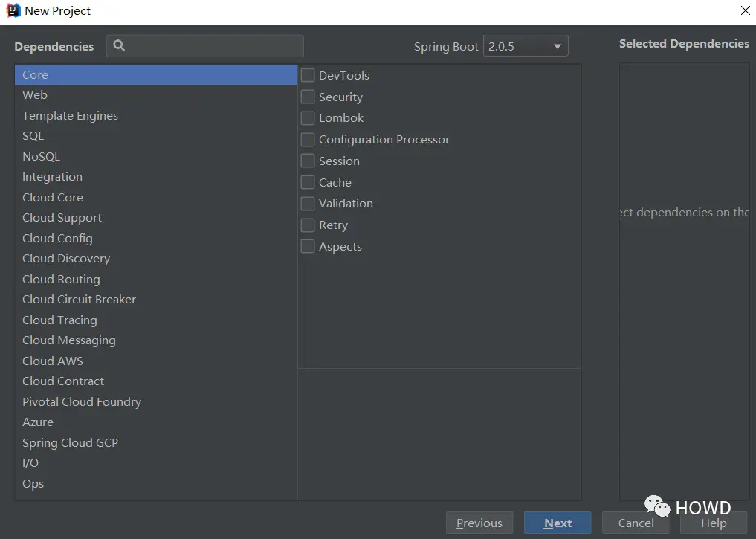This screenshot has height=539, width=756.
Task: Select the Core category
Action: click(x=156, y=75)
